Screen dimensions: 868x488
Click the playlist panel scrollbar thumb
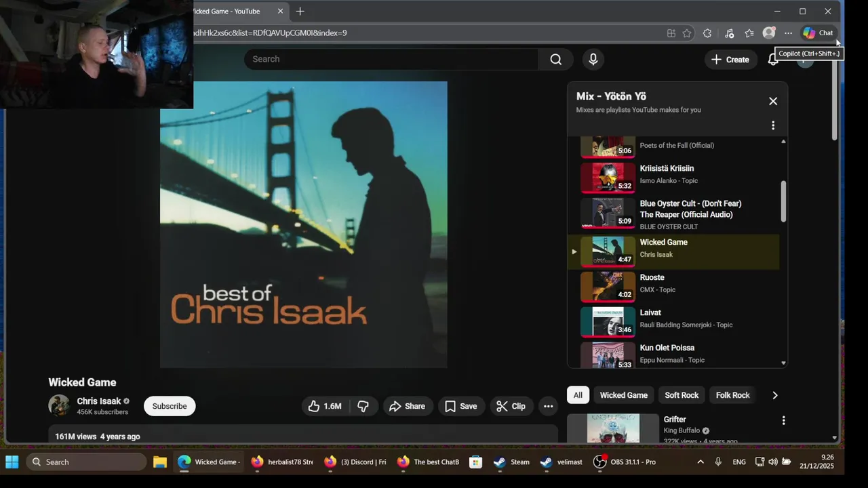(x=783, y=201)
